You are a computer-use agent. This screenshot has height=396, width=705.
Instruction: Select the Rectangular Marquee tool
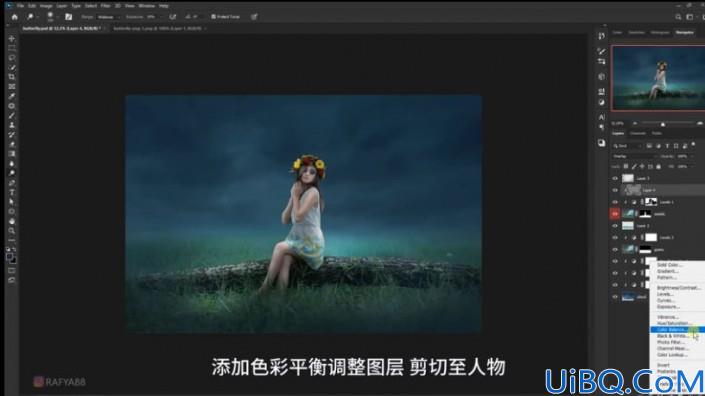[x=12, y=48]
